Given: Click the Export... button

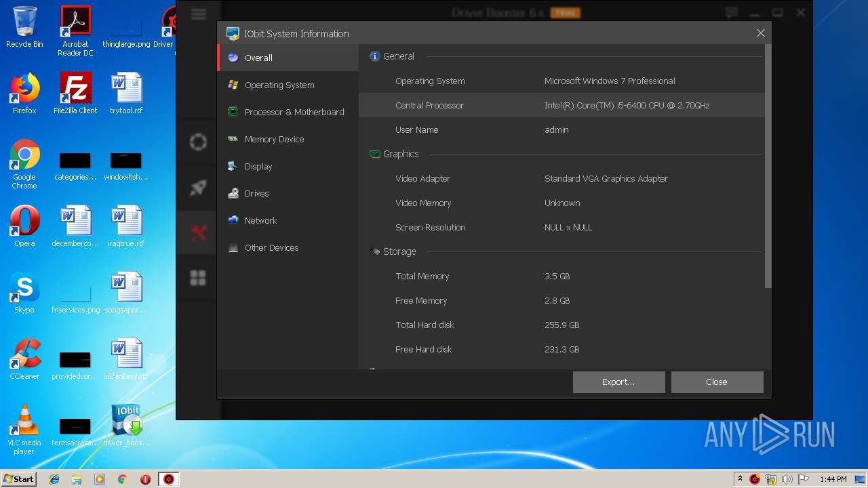Looking at the screenshot, I should click(x=618, y=382).
